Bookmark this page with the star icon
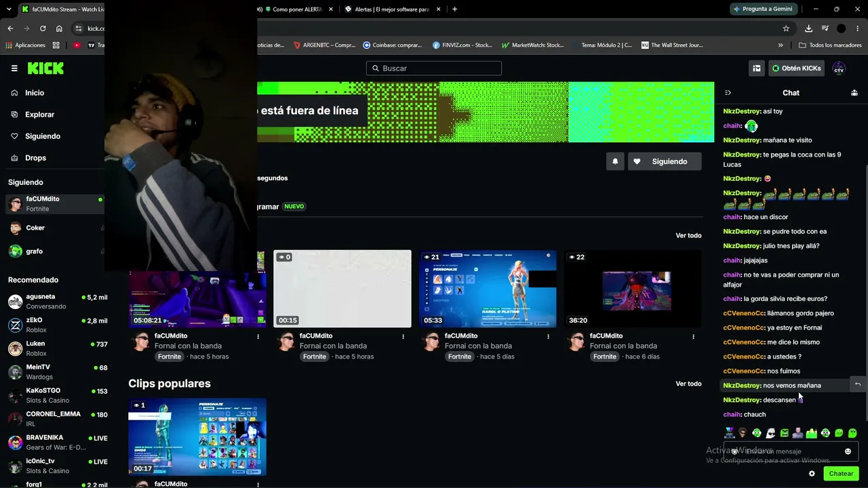868x488 pixels. (786, 28)
